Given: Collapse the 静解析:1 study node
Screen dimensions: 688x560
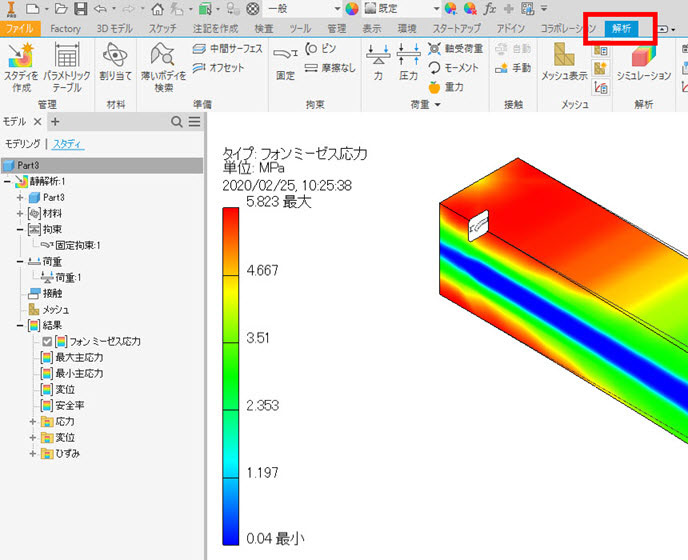Looking at the screenshot, I should (x=7, y=181).
